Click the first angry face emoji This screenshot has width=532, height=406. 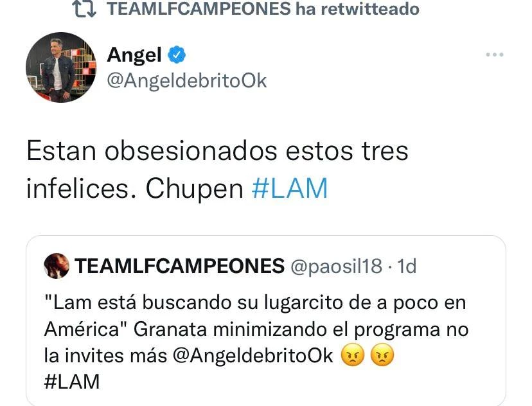click(x=353, y=355)
